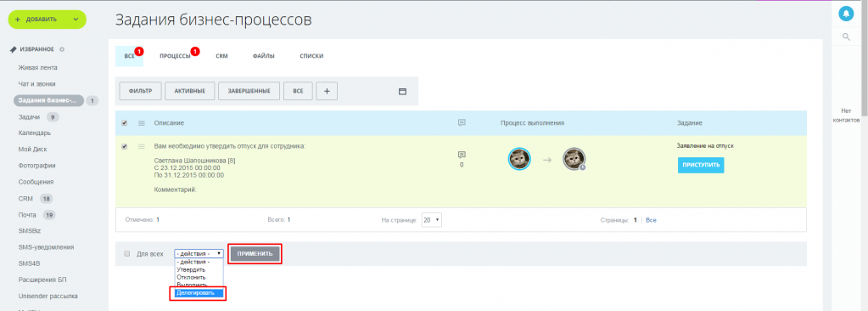Open the list view settings icon
Viewport: 868px width, 311px height.
coord(403,92)
